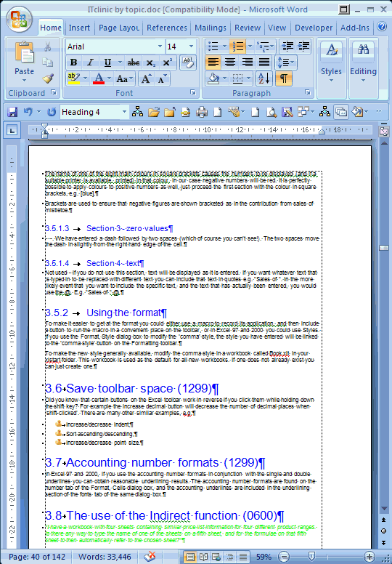Screen dimensions: 392x564
Task: Open the Undo history dropdown arrow
Action: click(x=38, y=112)
